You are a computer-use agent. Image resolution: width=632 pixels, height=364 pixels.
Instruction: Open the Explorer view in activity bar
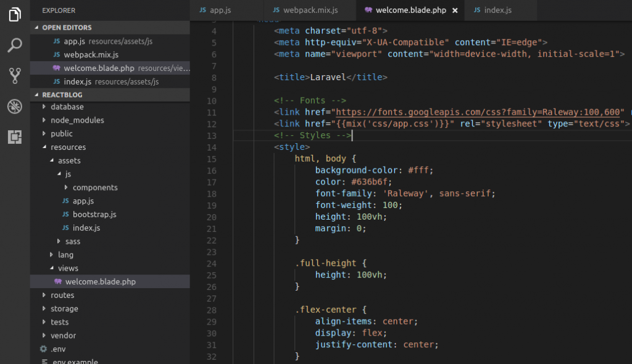15,15
